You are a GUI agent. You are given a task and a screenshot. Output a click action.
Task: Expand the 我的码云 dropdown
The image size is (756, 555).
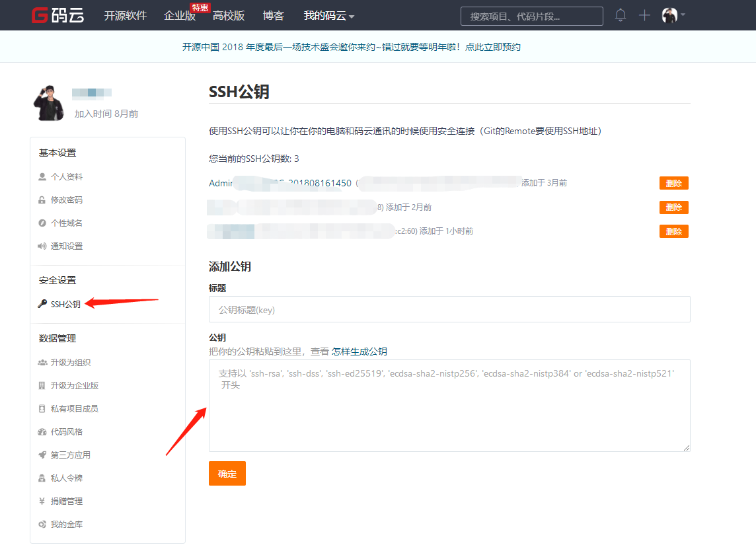(328, 16)
